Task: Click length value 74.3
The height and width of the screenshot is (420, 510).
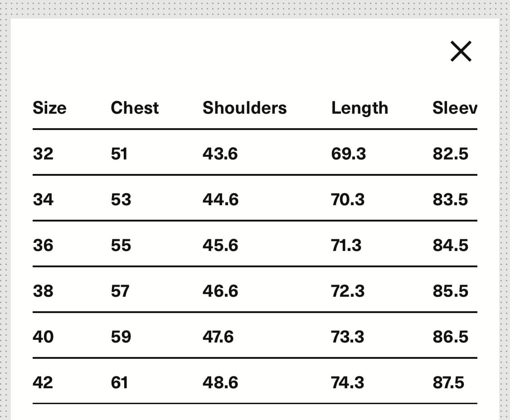Action: [347, 383]
